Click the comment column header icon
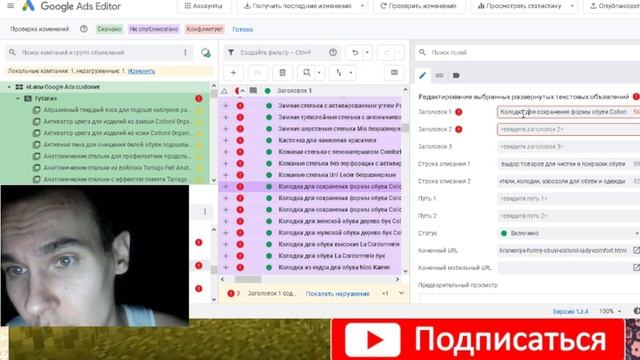 (253, 91)
